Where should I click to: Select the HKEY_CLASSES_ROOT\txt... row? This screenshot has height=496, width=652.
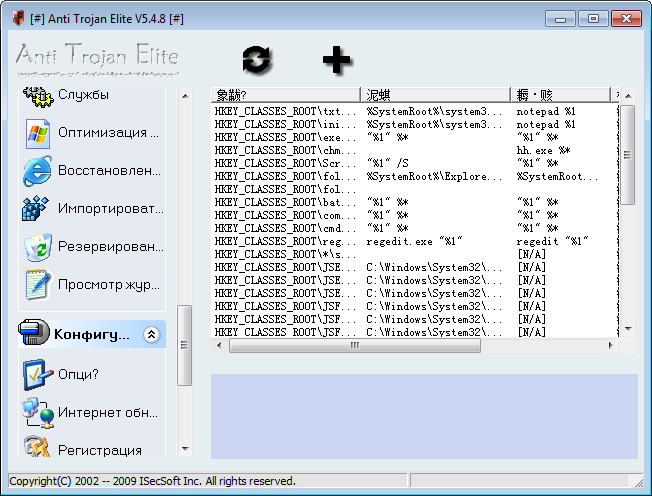coord(415,111)
